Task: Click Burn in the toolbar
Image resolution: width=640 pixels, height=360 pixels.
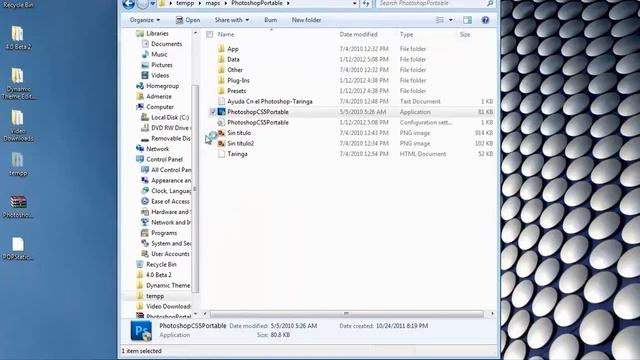Action: click(x=270, y=20)
